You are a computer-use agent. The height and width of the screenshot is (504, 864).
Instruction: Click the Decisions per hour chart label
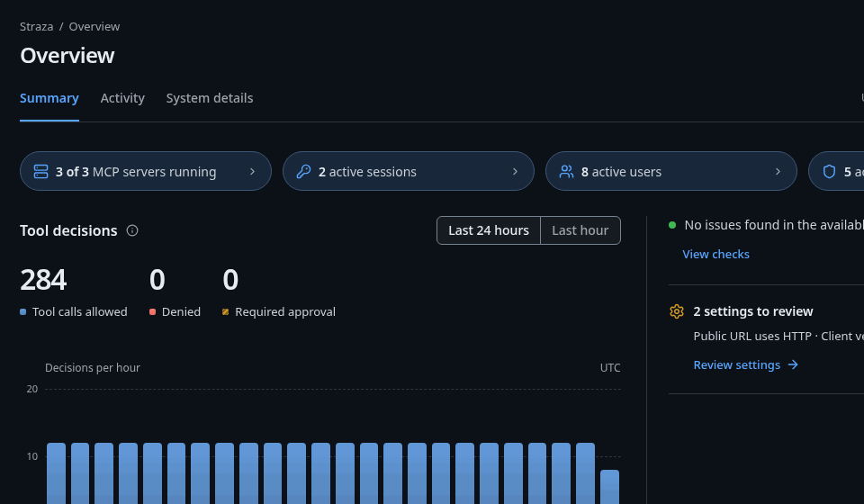(x=93, y=367)
